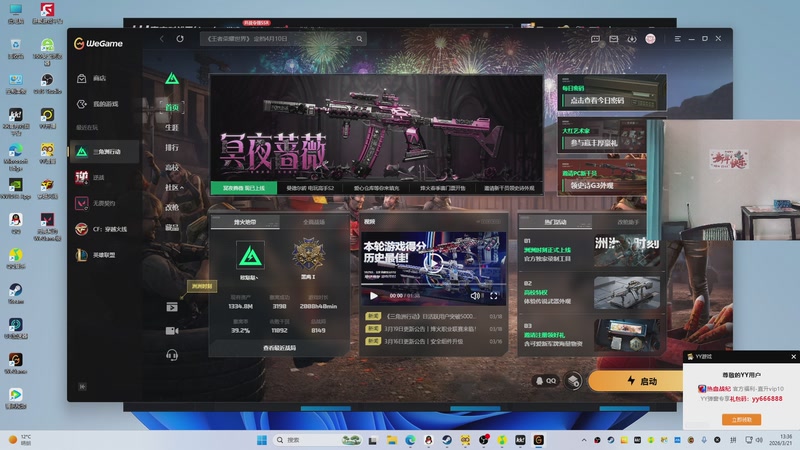Click the green triangle player avatar in stats
The height and width of the screenshot is (450, 800).
click(x=250, y=255)
